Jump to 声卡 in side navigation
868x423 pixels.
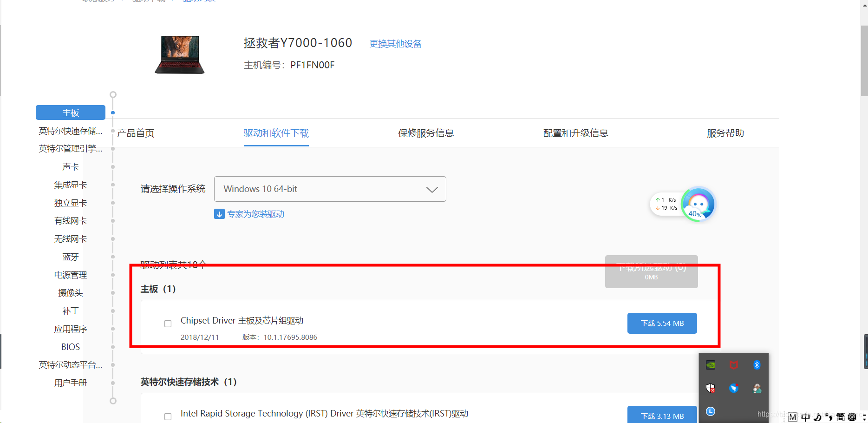click(71, 166)
